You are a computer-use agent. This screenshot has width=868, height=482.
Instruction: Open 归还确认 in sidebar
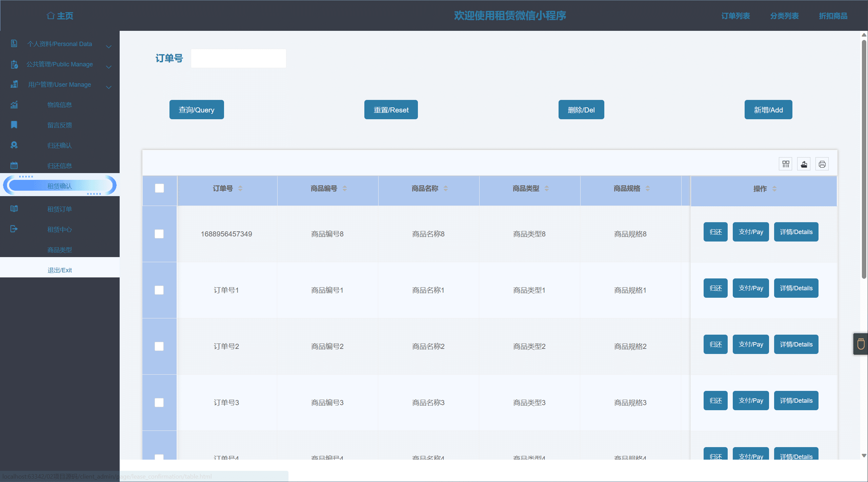(x=60, y=146)
